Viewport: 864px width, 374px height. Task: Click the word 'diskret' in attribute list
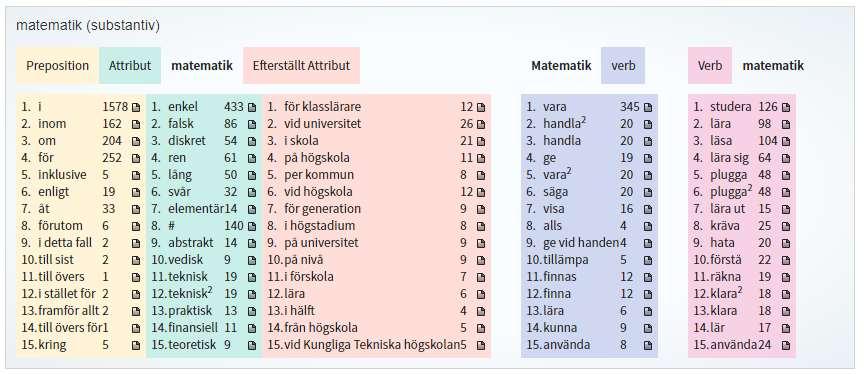tap(187, 141)
